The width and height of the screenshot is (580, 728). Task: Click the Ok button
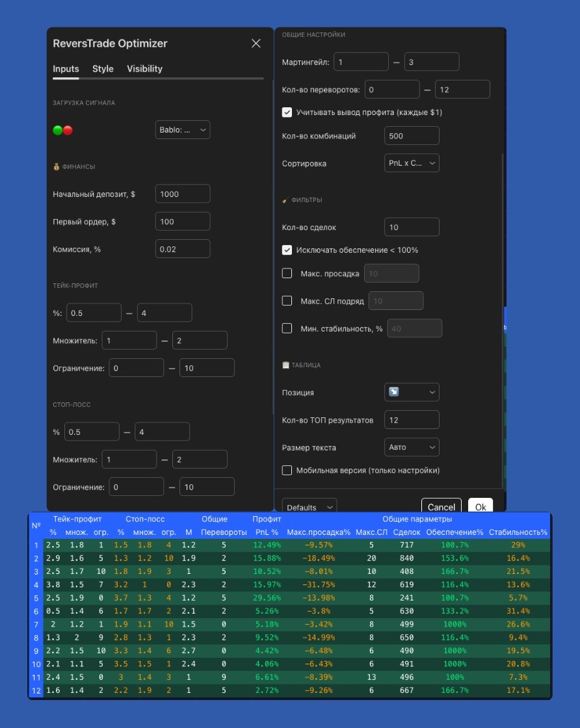[481, 506]
